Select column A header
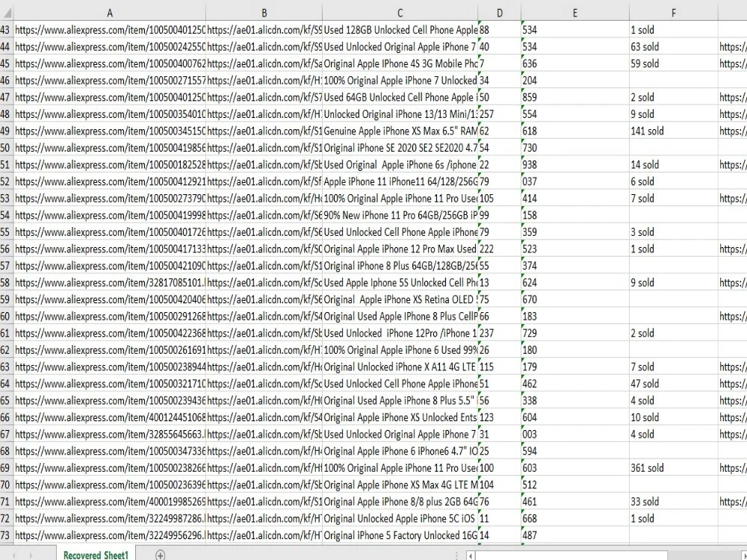The image size is (747, 560). coord(110,13)
